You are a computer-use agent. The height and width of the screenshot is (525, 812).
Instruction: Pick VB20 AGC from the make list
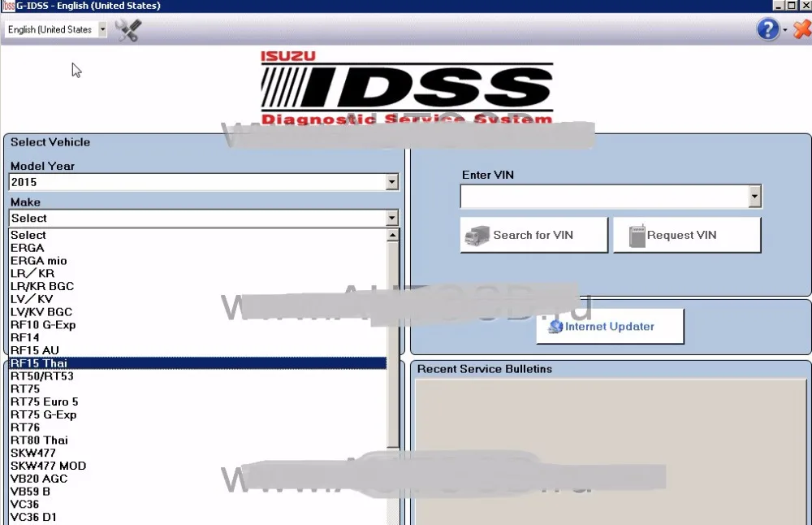coord(197,479)
